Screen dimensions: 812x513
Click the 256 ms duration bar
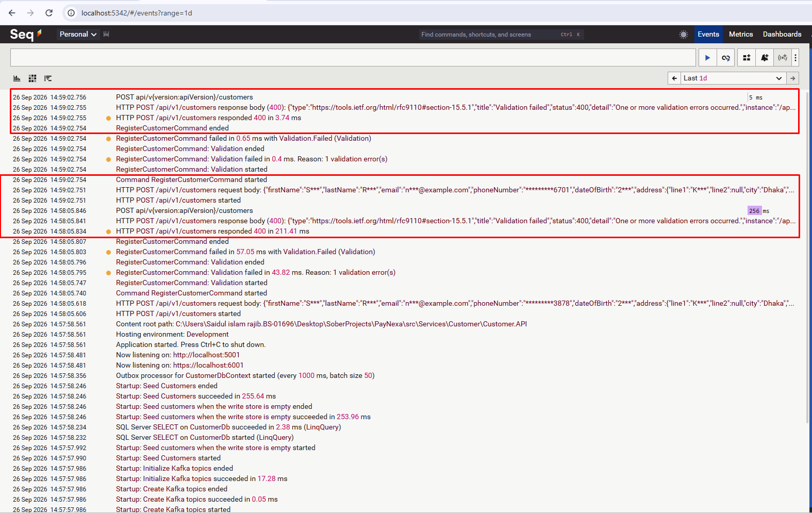(x=754, y=210)
